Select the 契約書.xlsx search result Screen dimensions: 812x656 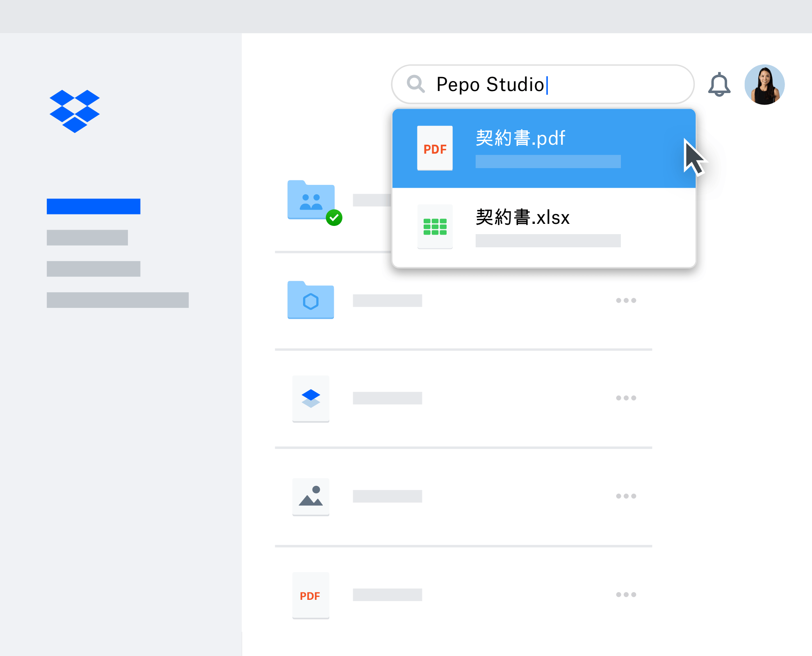pos(544,228)
